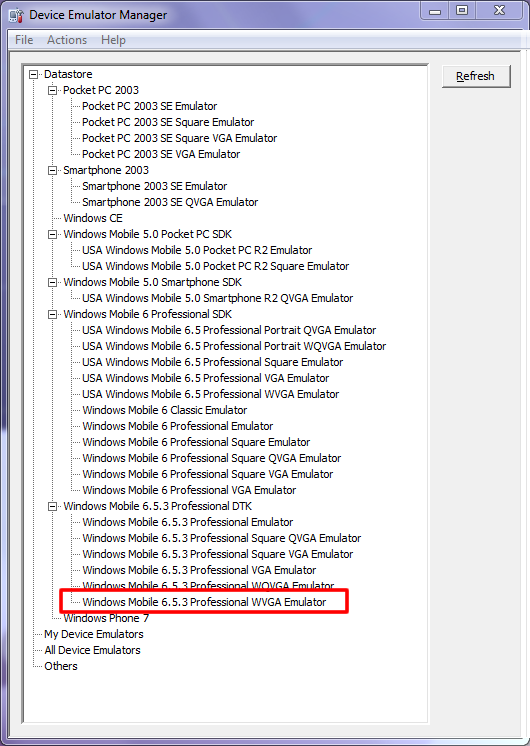This screenshot has height=746, width=530.
Task: Open the File menu
Action: [x=24, y=40]
